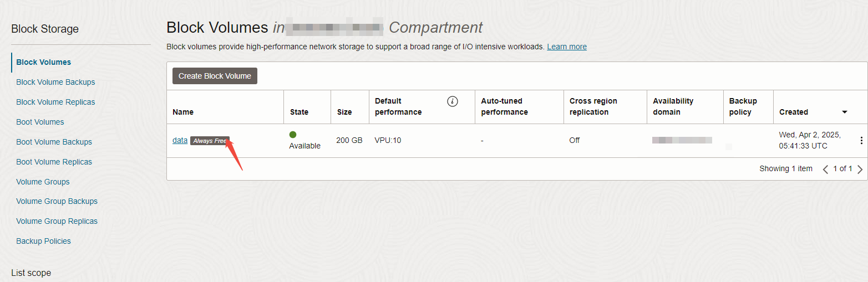View Volume Group Backups
The height and width of the screenshot is (282, 868).
coord(57,201)
